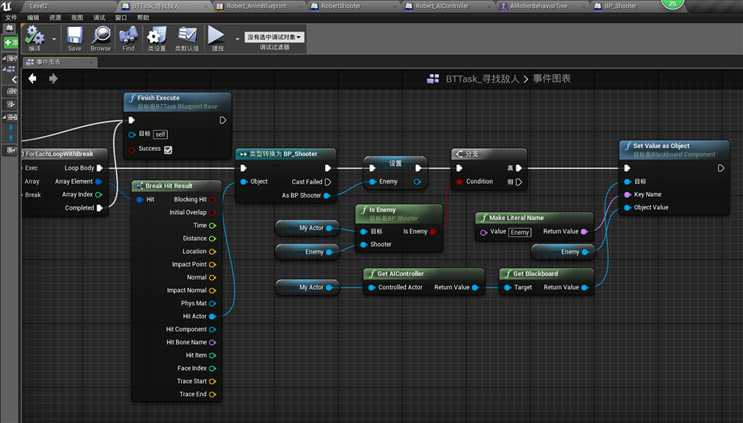Click the red Condition pin on Branch
This screenshot has width=743, height=423.
click(x=459, y=181)
